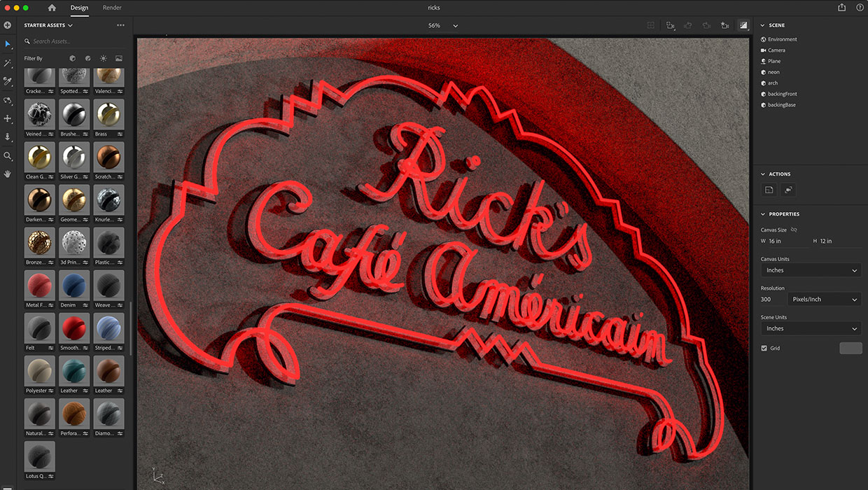868x490 pixels.
Task: Select the Sampler eyedropper tool
Action: 8,81
